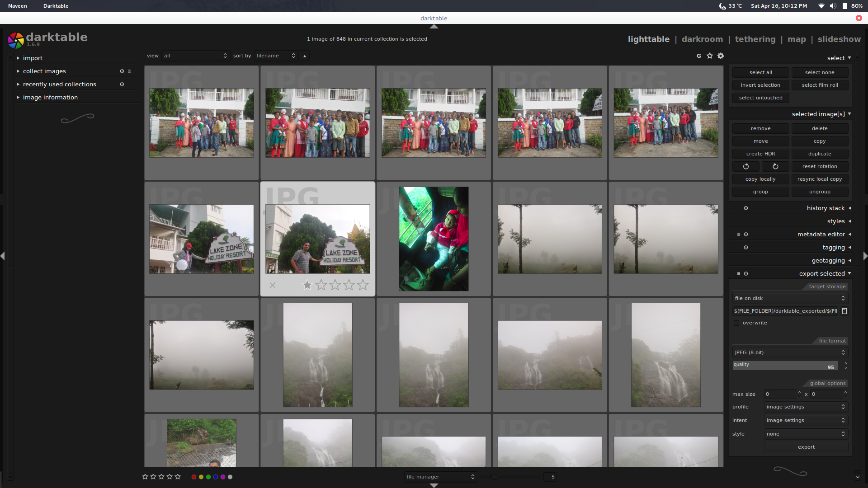
Task: Reset the tagging module
Action: (x=746, y=248)
